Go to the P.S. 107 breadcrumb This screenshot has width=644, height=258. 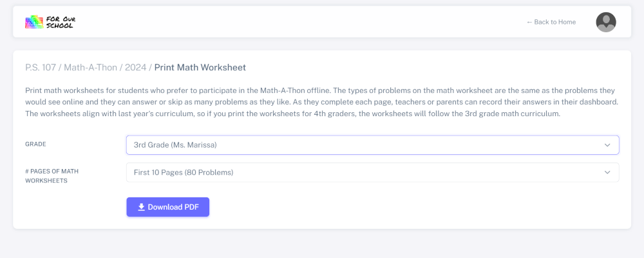tap(41, 67)
